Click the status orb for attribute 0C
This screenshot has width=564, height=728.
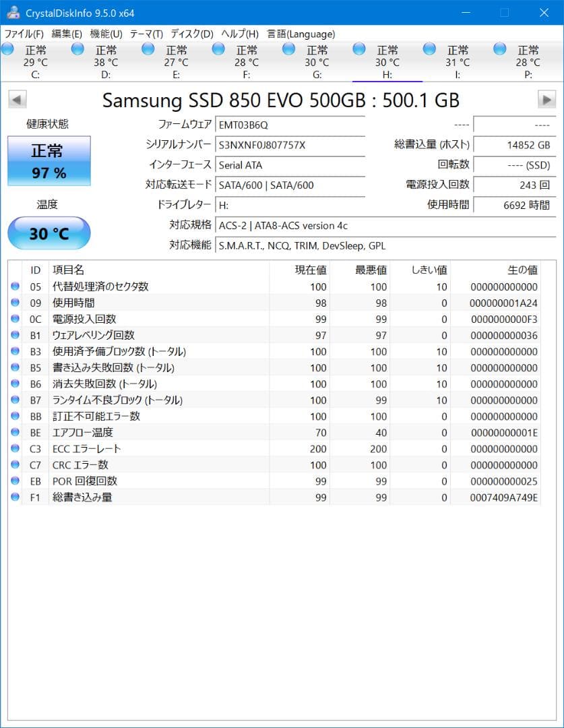(15, 318)
